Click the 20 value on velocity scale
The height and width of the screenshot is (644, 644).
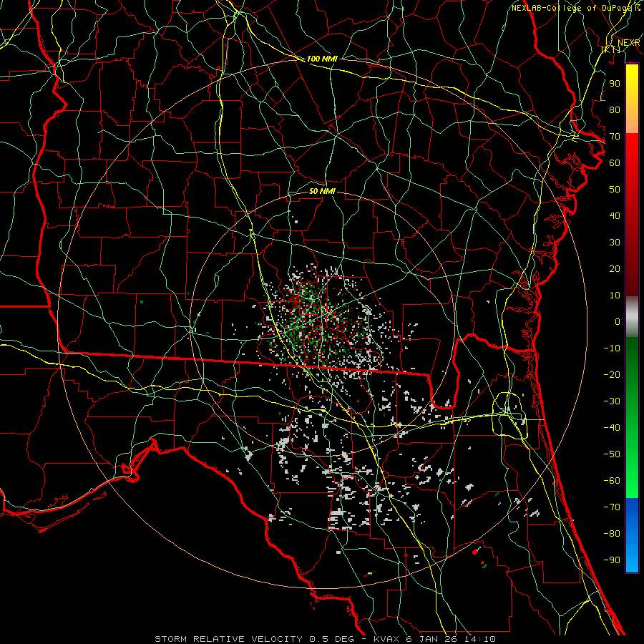(x=615, y=268)
